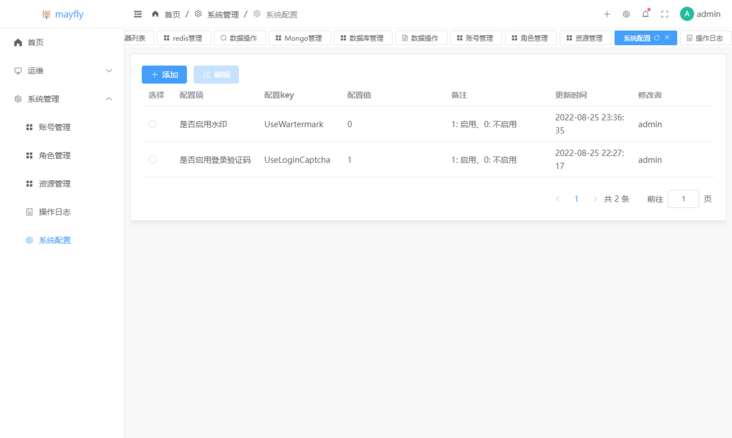Click the refresh icon on 系统配置 tab
The image size is (732, 438).
point(657,38)
